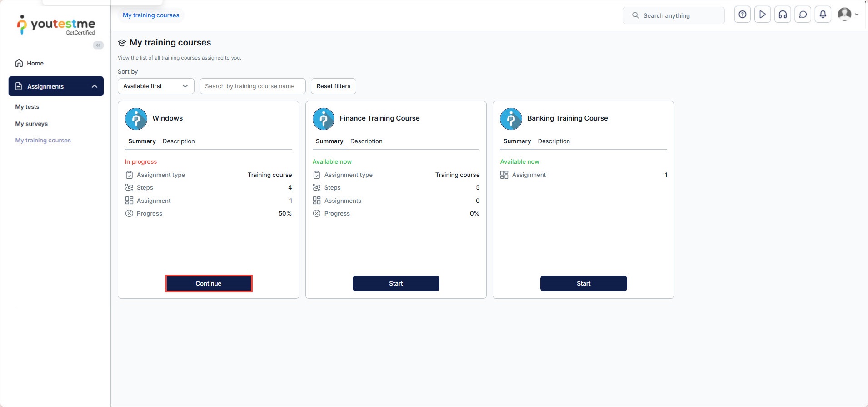Click the training course name search field
Viewport: 868px width, 407px height.
click(252, 86)
